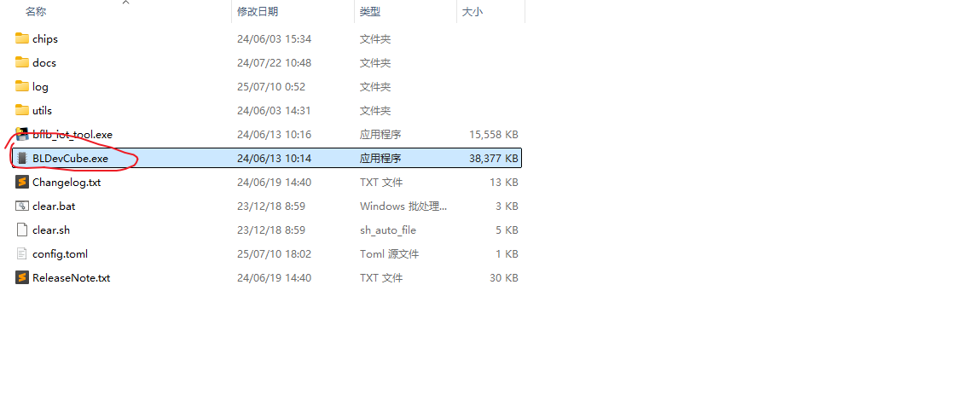Click the size 38,377 KB cell

click(494, 158)
